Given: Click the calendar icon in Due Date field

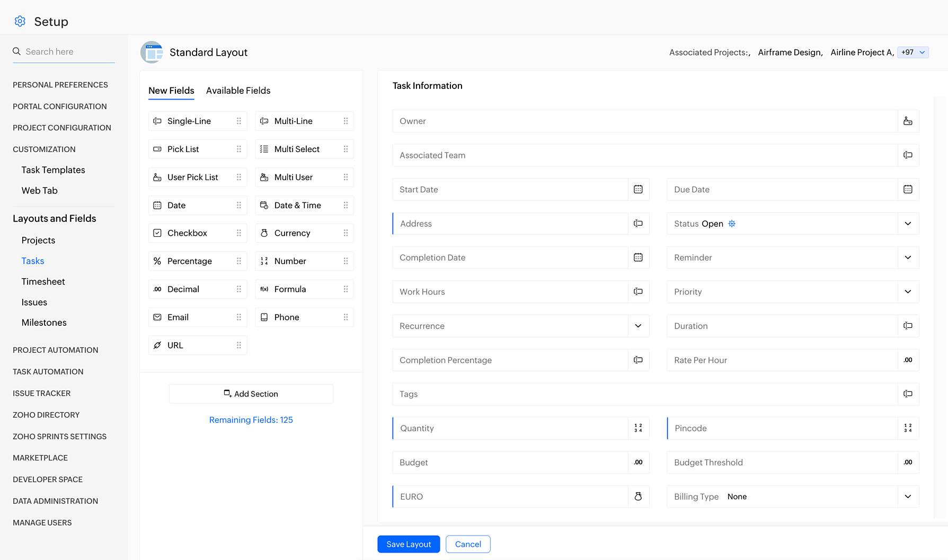Looking at the screenshot, I should 908,190.
